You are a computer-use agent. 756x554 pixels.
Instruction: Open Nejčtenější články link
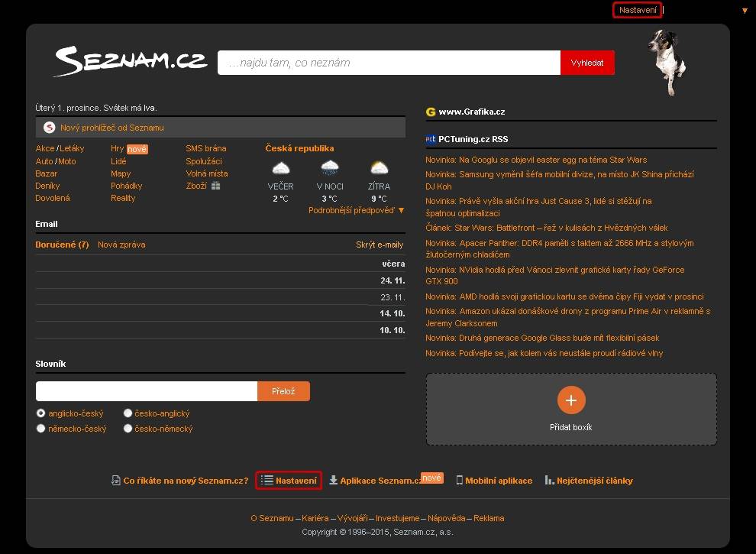594,481
